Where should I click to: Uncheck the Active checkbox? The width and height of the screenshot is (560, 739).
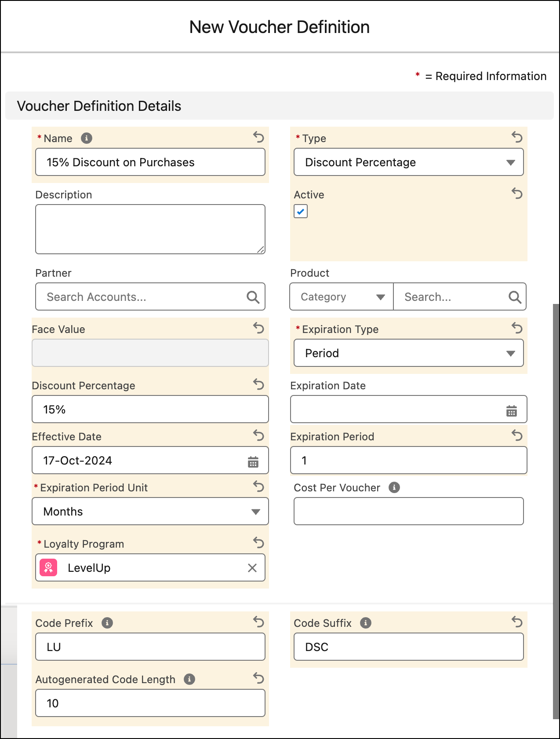(301, 212)
